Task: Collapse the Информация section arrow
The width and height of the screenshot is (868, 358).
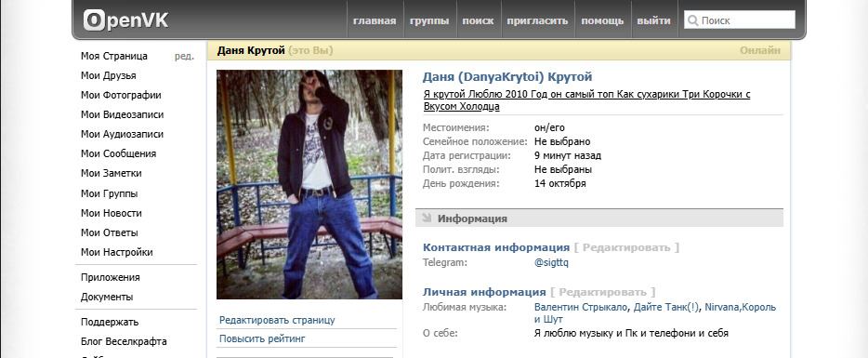Action: point(427,218)
